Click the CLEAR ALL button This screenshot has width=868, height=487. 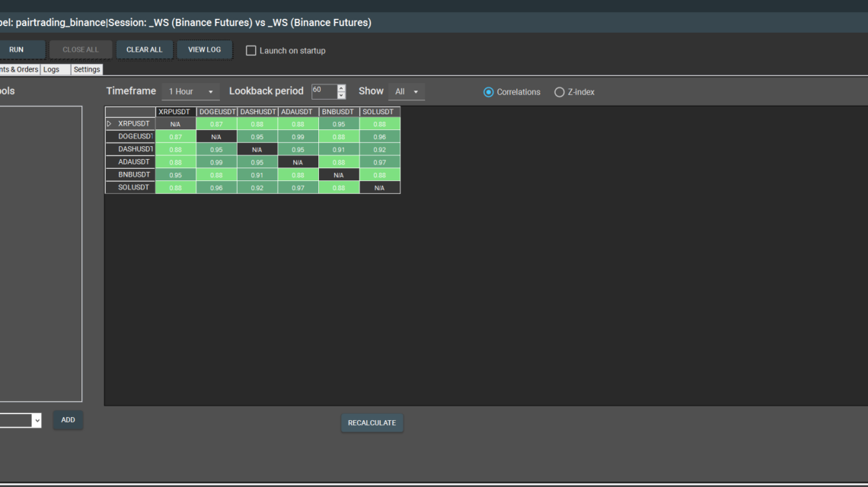click(144, 50)
